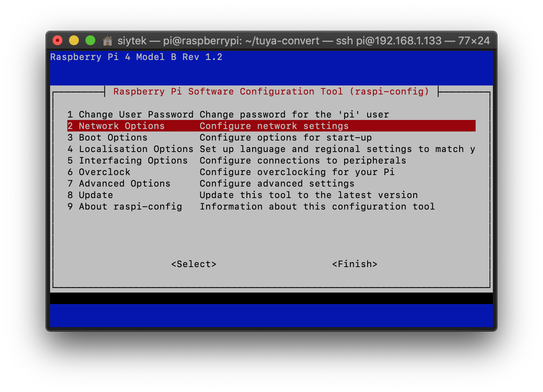Click the Finish button

pyautogui.click(x=354, y=264)
